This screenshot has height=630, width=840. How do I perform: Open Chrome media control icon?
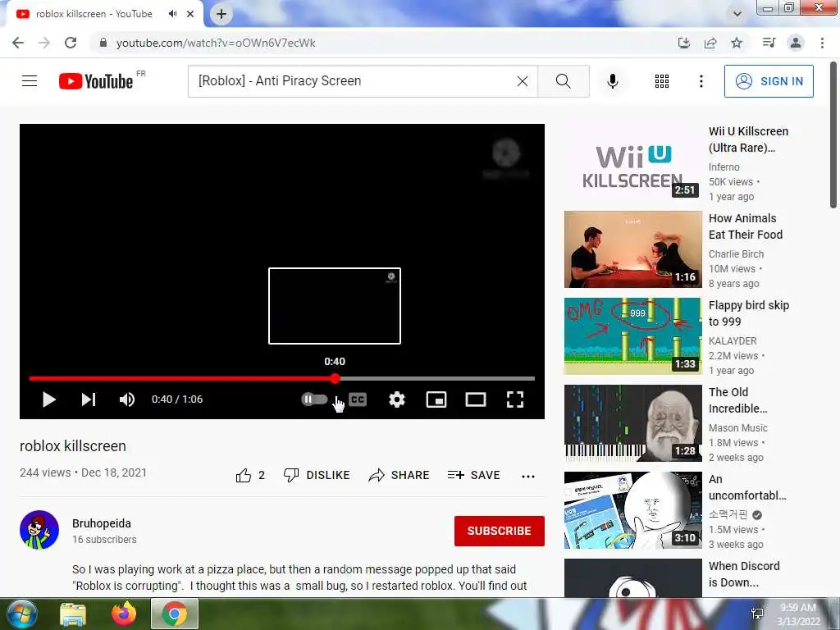coord(769,43)
